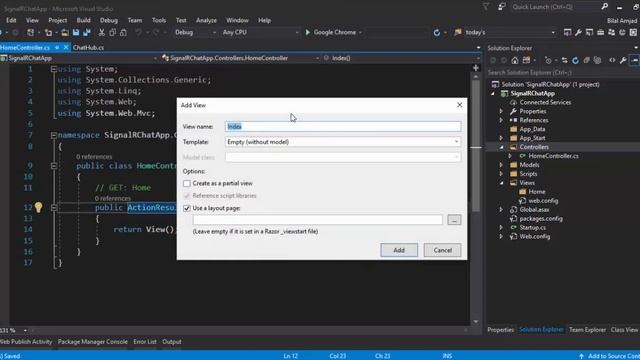Open the editor zoom level dropdown

pos(25,330)
